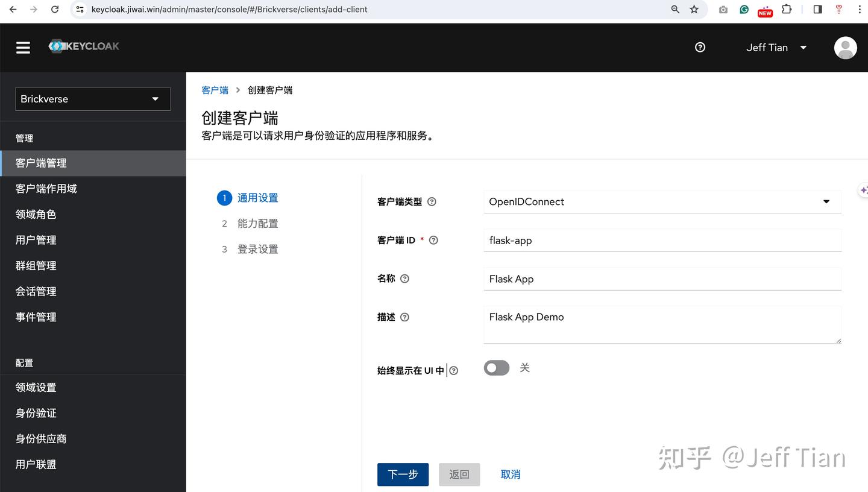Open the hamburger navigation menu
Viewport: 868px width, 492px height.
click(x=23, y=47)
